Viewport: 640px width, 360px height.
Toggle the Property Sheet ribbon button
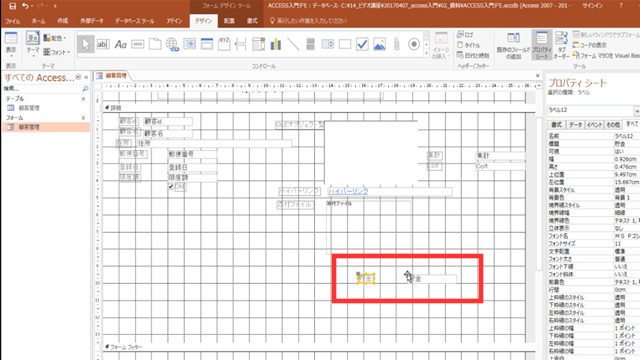click(542, 45)
